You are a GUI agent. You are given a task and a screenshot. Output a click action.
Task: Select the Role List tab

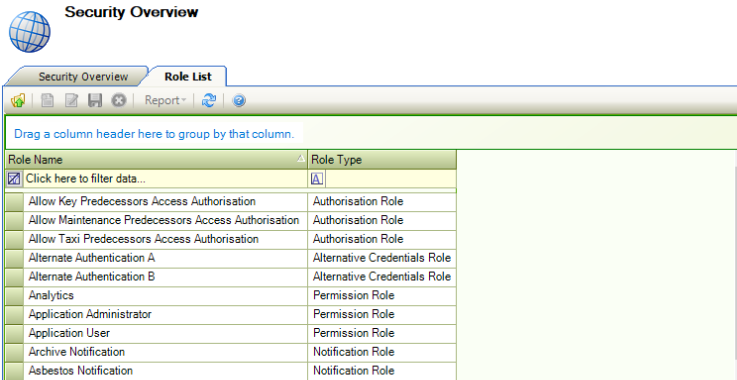point(188,77)
